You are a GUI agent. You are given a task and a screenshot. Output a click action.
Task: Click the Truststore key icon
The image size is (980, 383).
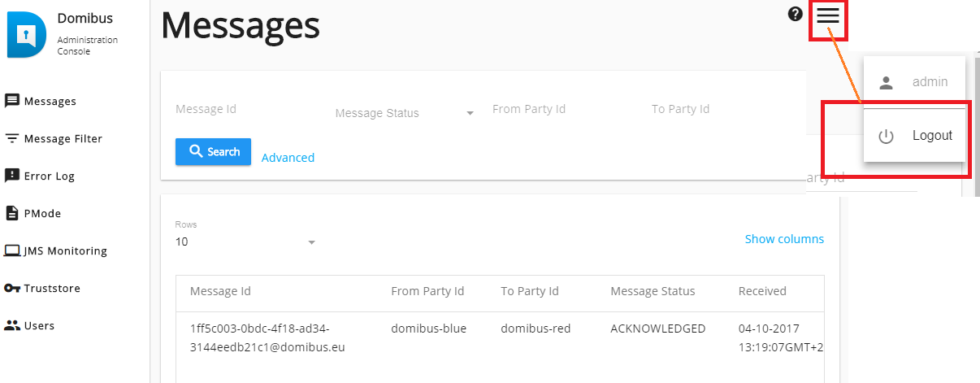click(x=12, y=288)
